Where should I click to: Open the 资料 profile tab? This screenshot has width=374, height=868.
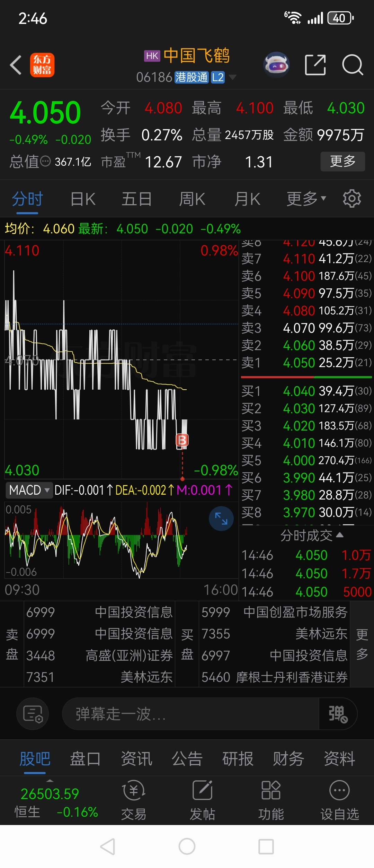coord(339,758)
